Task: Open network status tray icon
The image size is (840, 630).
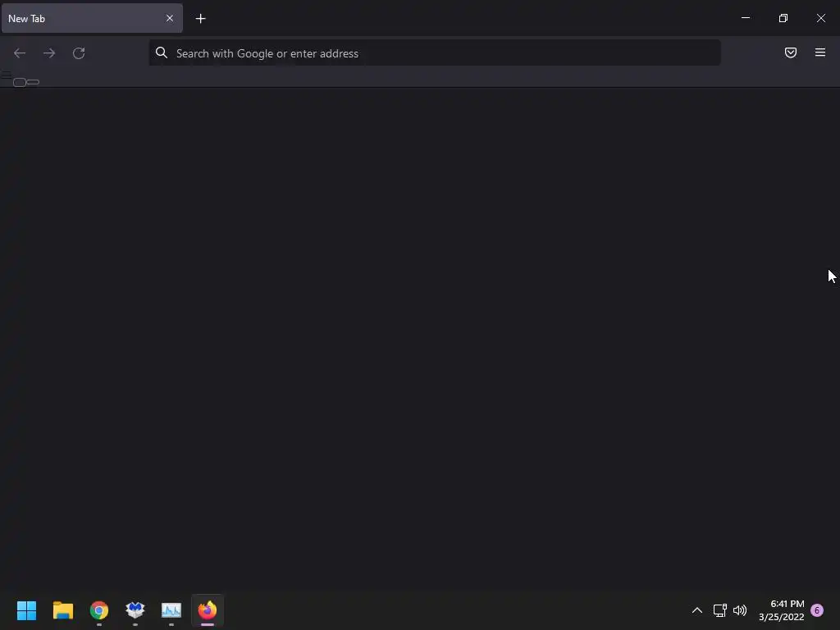Action: 720,610
